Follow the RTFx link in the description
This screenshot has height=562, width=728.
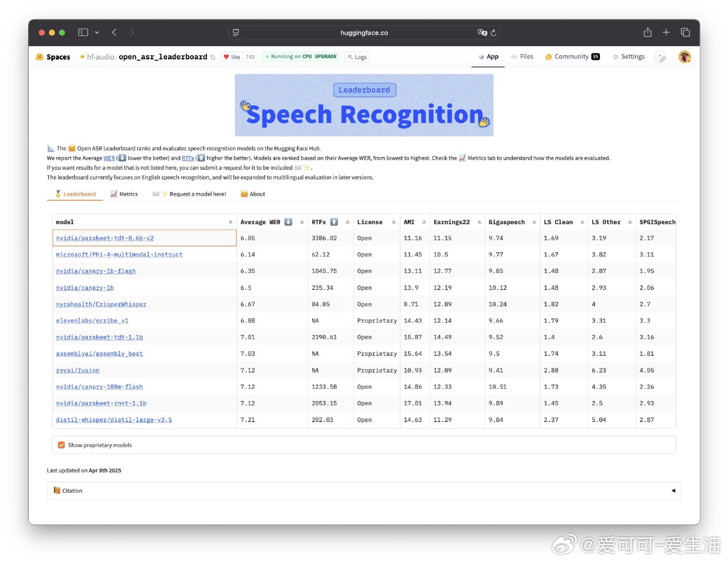pyautogui.click(x=188, y=158)
